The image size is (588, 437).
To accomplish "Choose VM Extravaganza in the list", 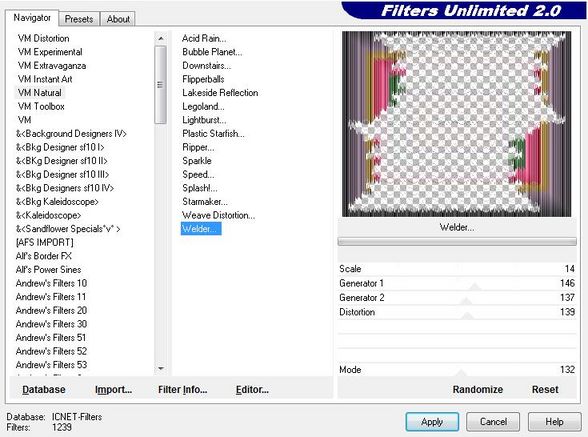I will point(52,66).
